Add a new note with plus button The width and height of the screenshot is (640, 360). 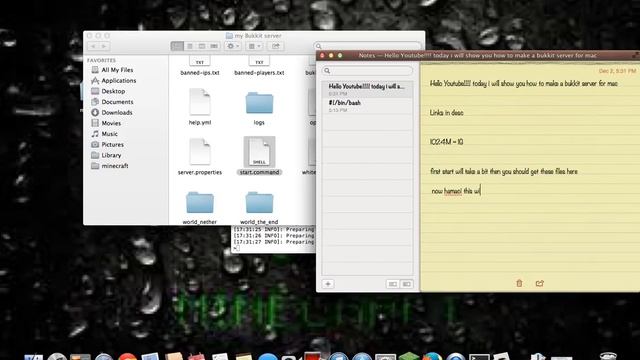pos(328,284)
